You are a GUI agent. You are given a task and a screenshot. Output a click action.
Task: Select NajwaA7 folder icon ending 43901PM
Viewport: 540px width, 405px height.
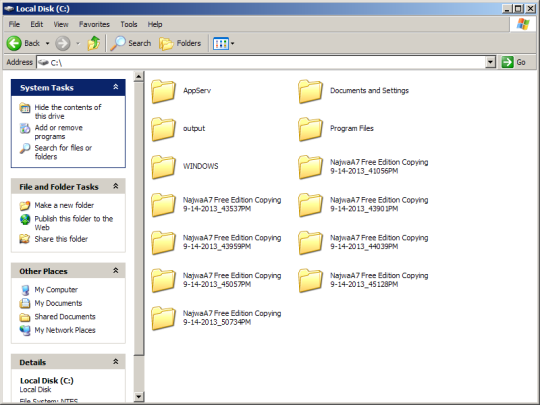pos(310,205)
